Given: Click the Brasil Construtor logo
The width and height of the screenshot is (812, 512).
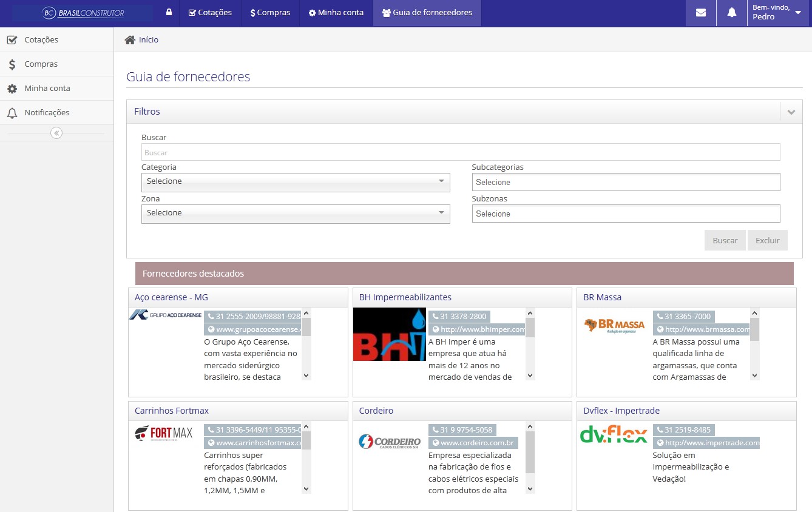Looking at the screenshot, I should (x=83, y=13).
